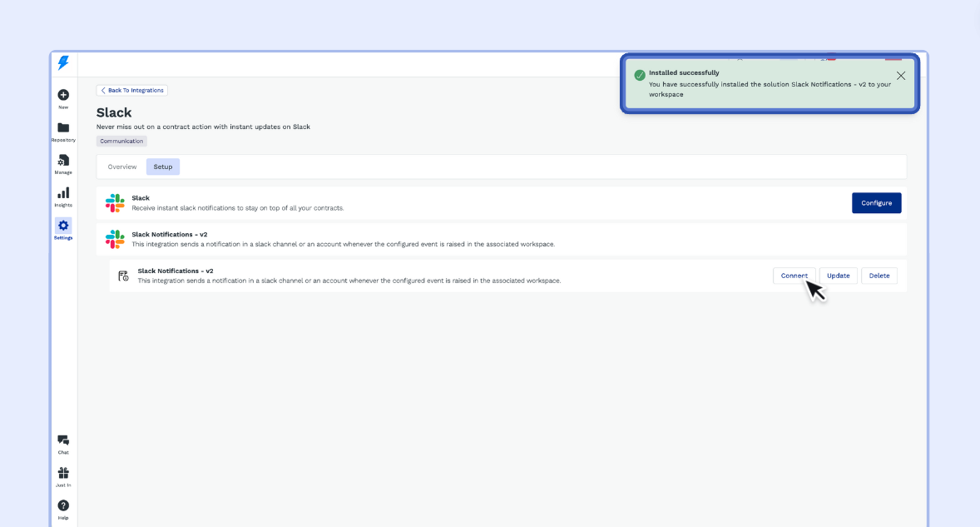Connect Slack Notifications - v2
The height and width of the screenshot is (527, 980).
pos(794,276)
